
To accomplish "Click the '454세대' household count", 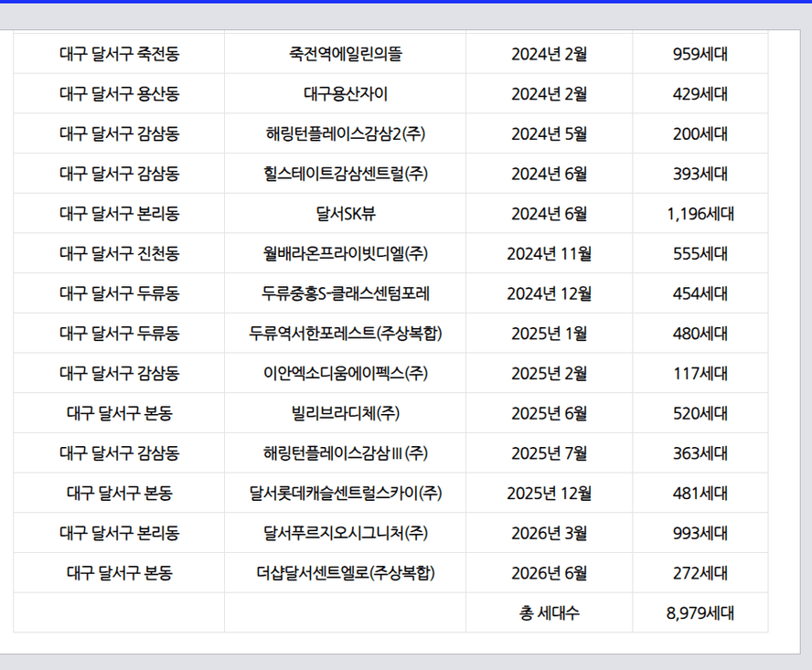I will pos(700,293).
